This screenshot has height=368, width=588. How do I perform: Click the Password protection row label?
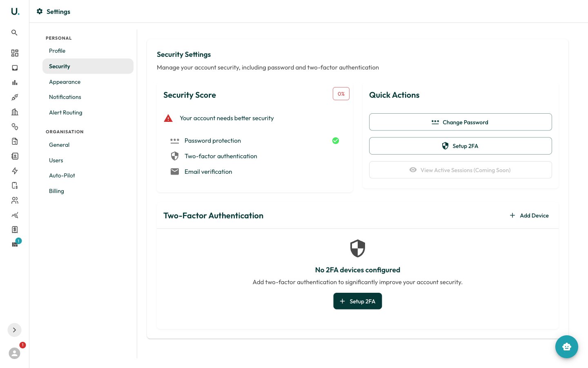pyautogui.click(x=213, y=141)
